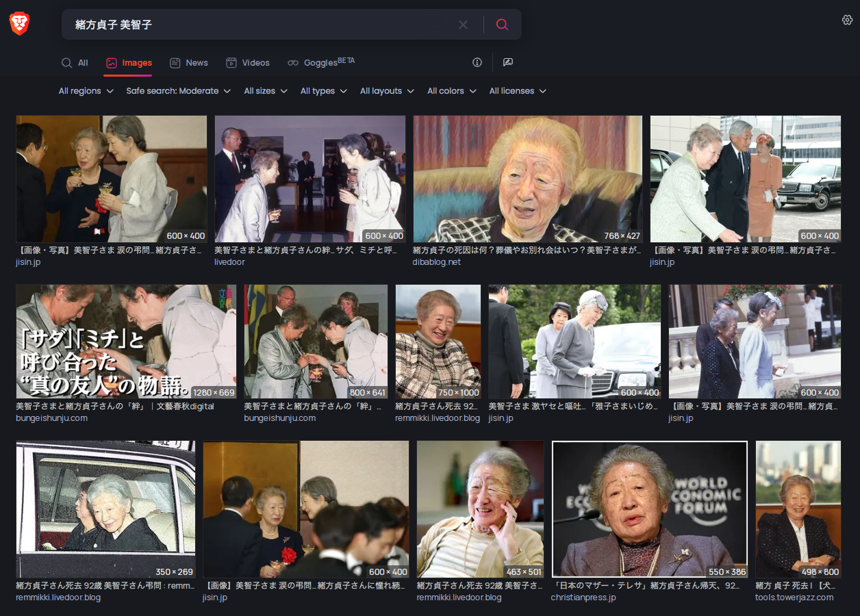Click the info circle icon

477,62
